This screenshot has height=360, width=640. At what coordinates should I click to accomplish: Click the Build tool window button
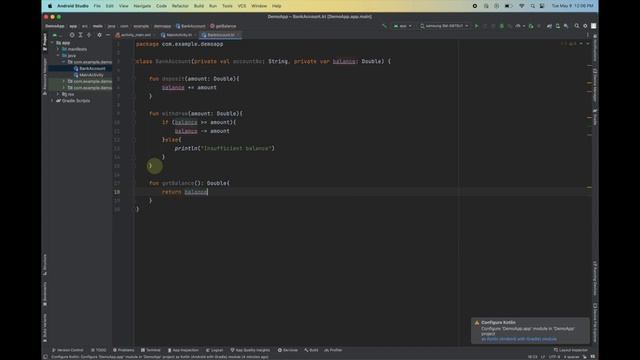(x=311, y=350)
